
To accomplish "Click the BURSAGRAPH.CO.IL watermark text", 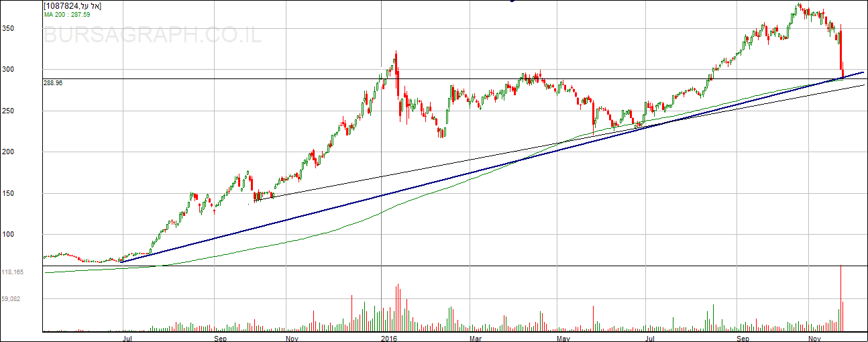I will pyautogui.click(x=152, y=36).
